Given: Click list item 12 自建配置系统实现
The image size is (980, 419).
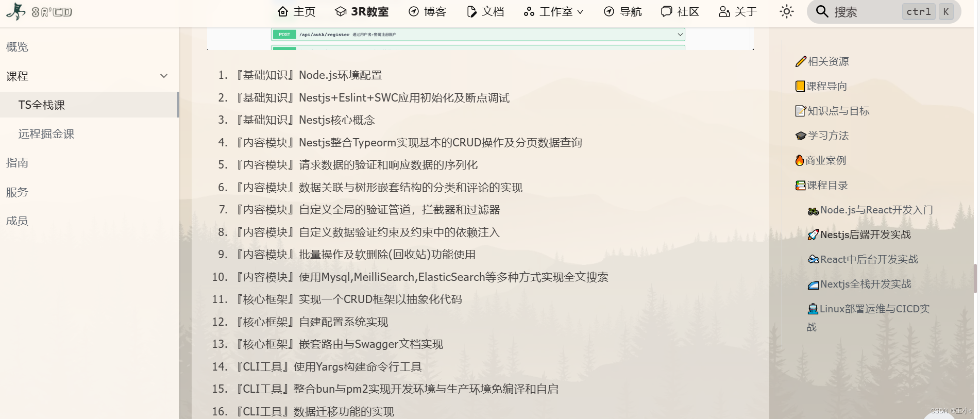Looking at the screenshot, I should click(x=312, y=322).
